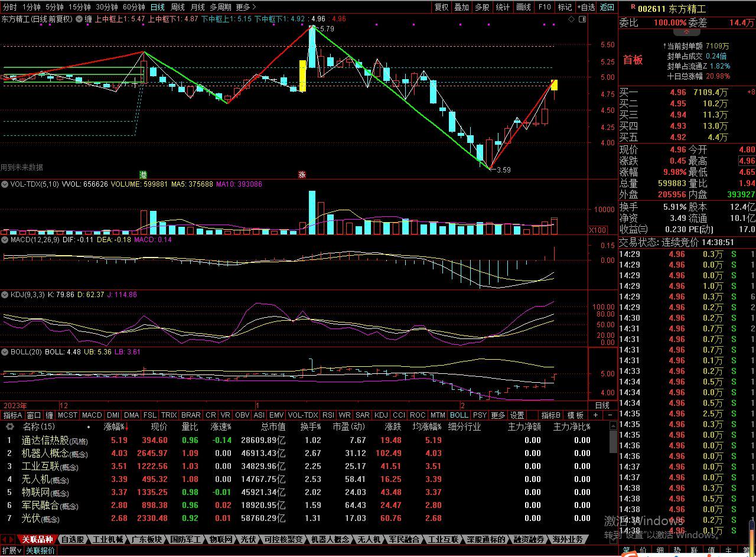The height and width of the screenshot is (557, 756).
Task: Open the 自选股 bottom tab
Action: click(x=72, y=539)
